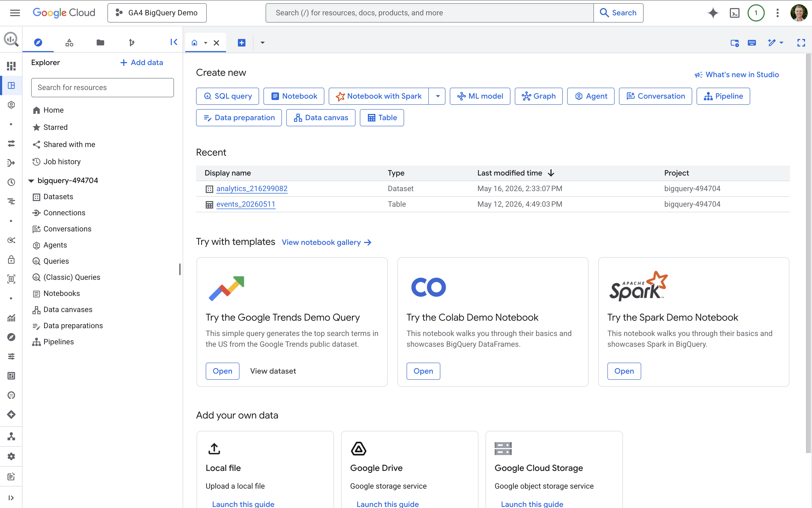Screen dimensions: 812x508
Task: Start a new Conversation
Action: [655, 96]
